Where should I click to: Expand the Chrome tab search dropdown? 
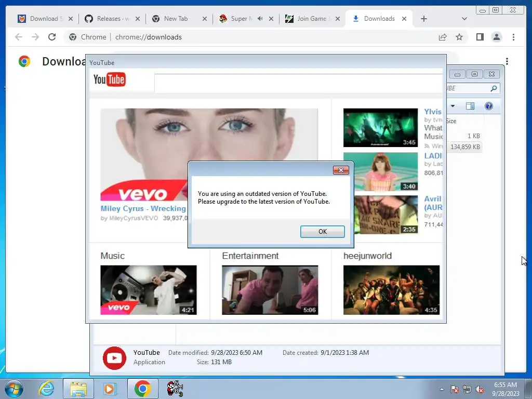click(464, 19)
